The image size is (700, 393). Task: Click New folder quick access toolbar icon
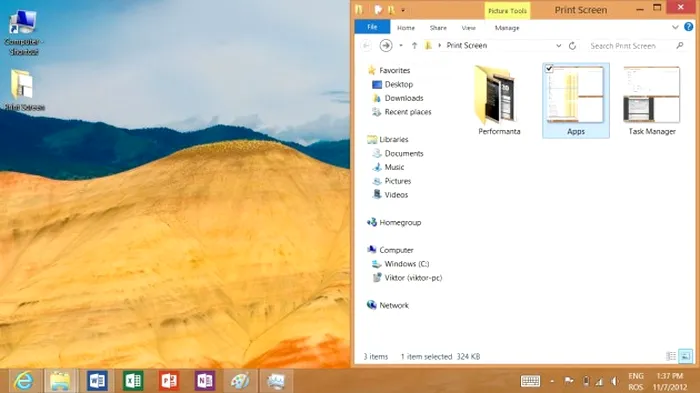(x=391, y=10)
